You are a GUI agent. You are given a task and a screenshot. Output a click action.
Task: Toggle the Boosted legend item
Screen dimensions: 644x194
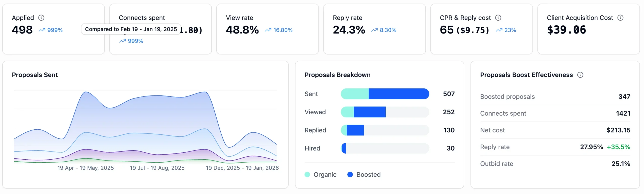tap(364, 175)
